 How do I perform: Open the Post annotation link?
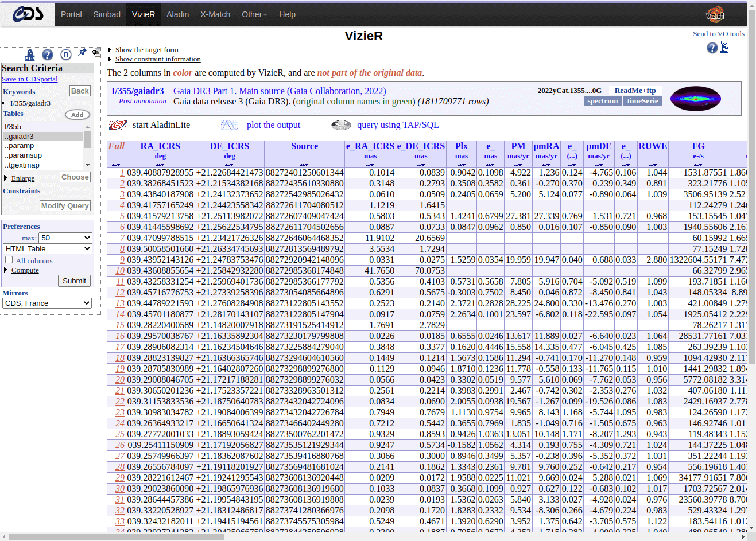[x=142, y=101]
